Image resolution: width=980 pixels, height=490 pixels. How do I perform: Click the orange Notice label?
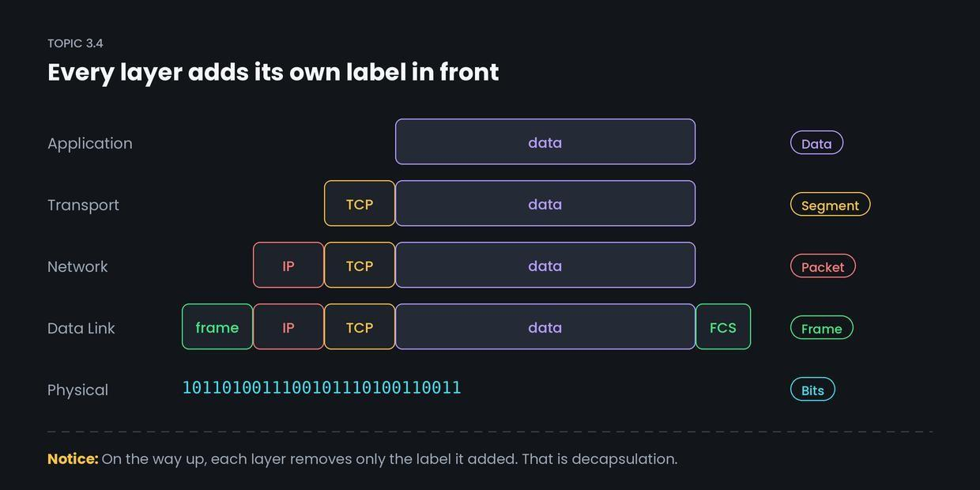tap(73, 459)
